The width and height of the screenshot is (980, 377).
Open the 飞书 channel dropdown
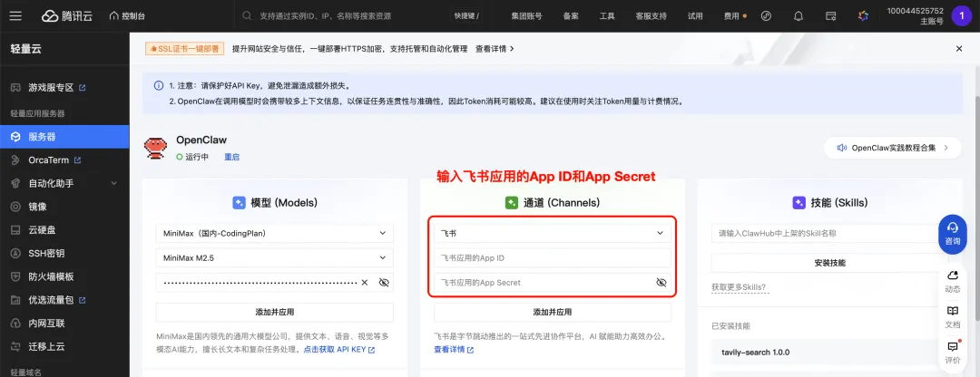[553, 234]
